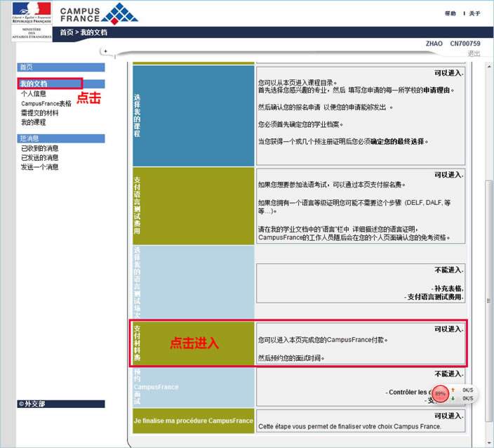Click the scrollbar up arrow

[x=489, y=67]
